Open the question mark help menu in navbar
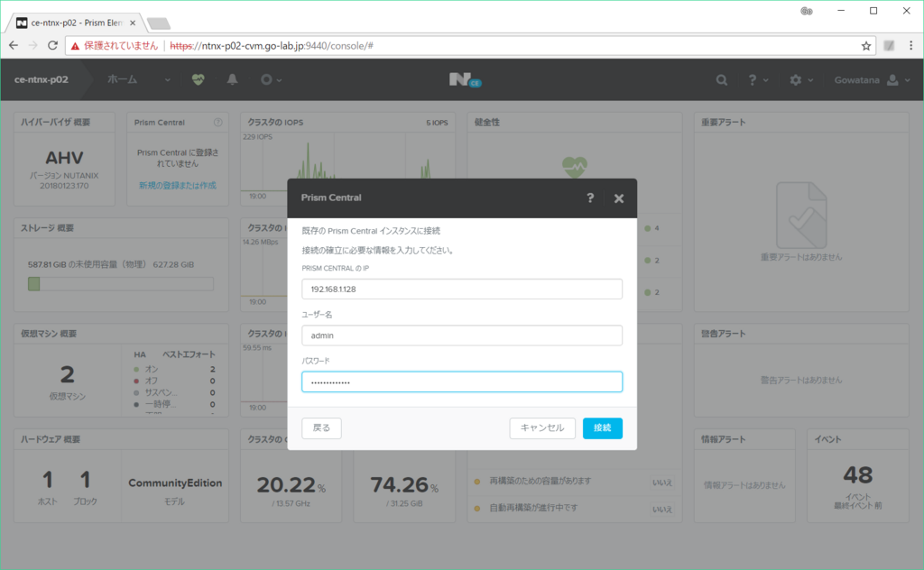 pos(757,80)
